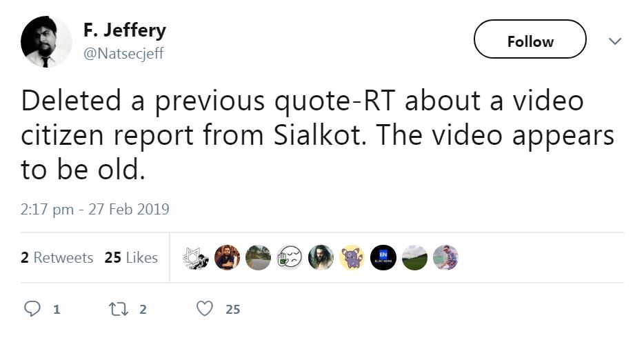The height and width of the screenshot is (340, 644).
Task: Click the road and trees avatar
Action: click(x=258, y=257)
